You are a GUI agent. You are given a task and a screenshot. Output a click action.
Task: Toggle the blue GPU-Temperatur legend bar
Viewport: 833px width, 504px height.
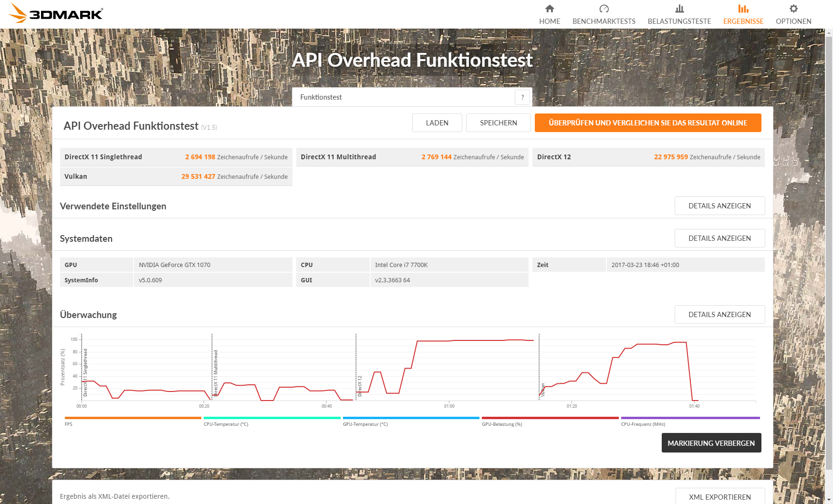click(411, 418)
